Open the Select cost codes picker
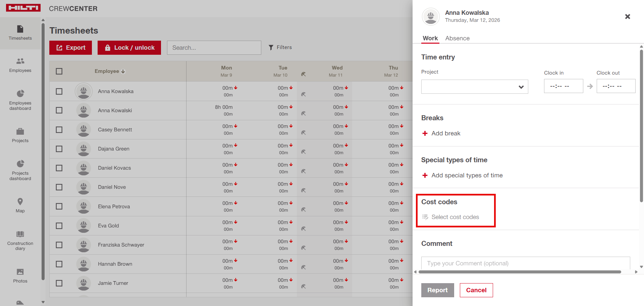 (x=455, y=217)
